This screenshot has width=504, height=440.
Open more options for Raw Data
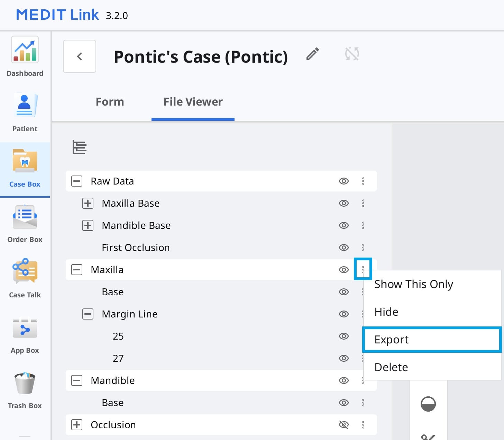pyautogui.click(x=363, y=181)
